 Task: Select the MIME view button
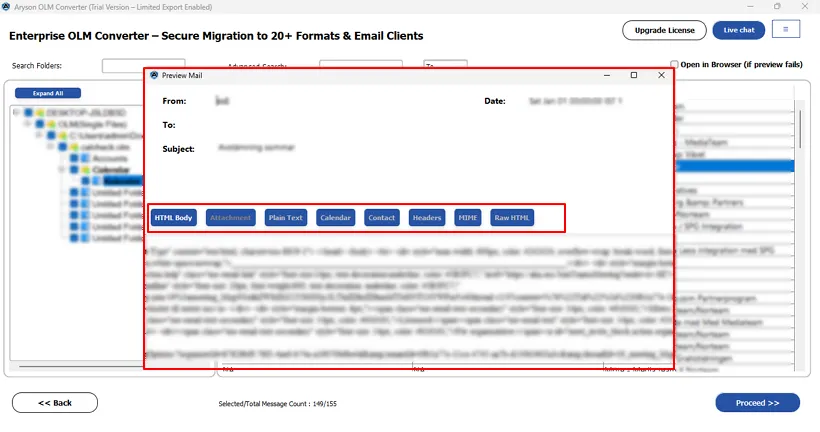click(468, 217)
